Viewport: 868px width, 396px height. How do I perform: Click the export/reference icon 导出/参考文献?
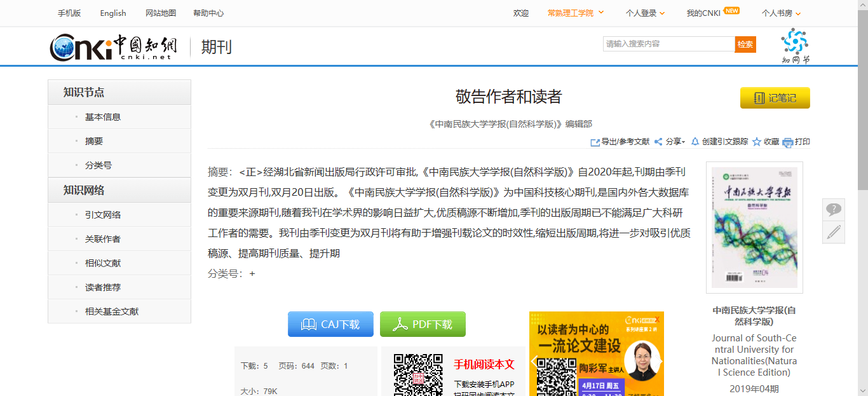point(595,142)
